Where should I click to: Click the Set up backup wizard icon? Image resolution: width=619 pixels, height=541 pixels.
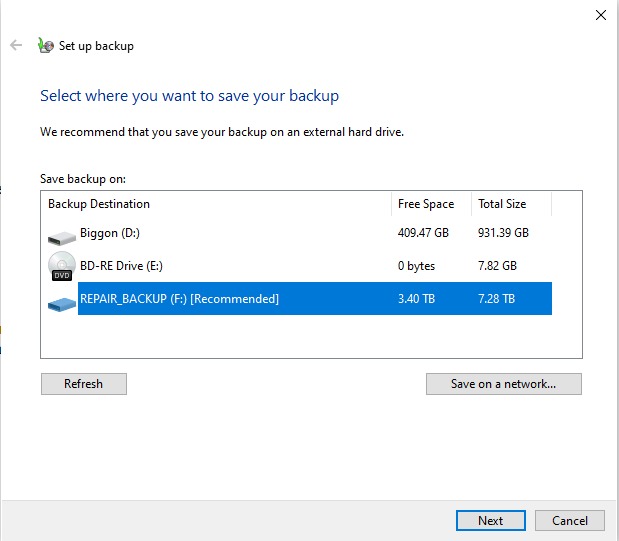[45, 45]
